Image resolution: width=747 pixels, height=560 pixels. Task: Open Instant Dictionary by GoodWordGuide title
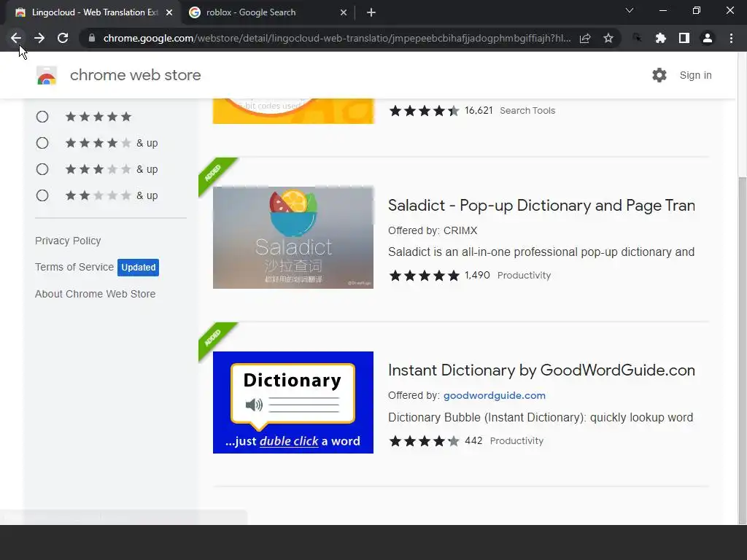541,370
